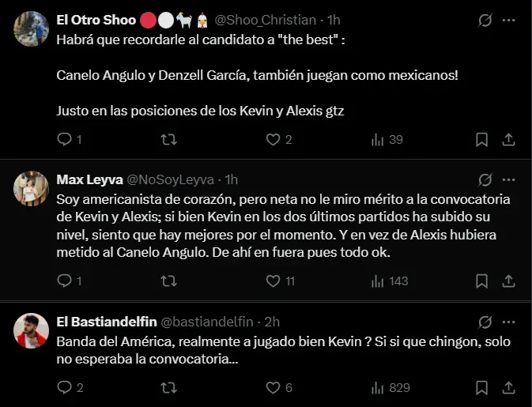Like El Otro Shoo's tweet
This screenshot has height=407, width=532.
pos(273,140)
